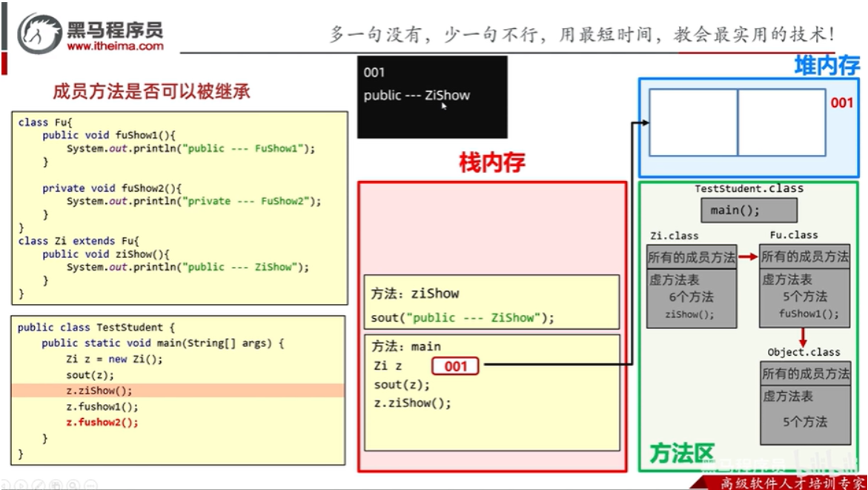Open the ellipsis more-options icon
The image size is (868, 490).
click(x=90, y=486)
